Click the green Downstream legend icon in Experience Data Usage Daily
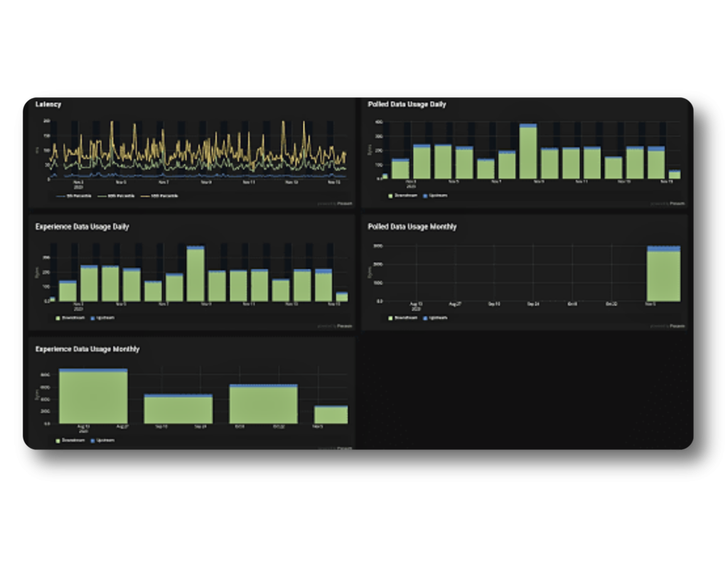728x563 pixels. click(57, 318)
